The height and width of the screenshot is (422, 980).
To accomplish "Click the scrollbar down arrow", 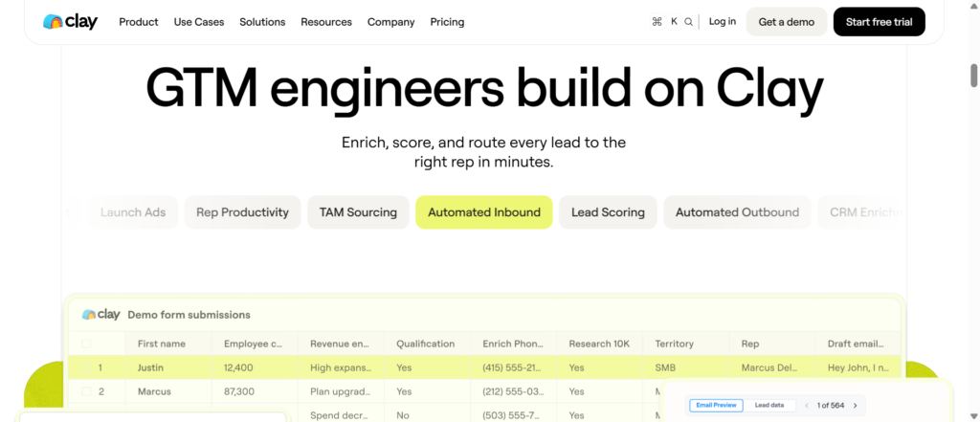I will click(973, 416).
